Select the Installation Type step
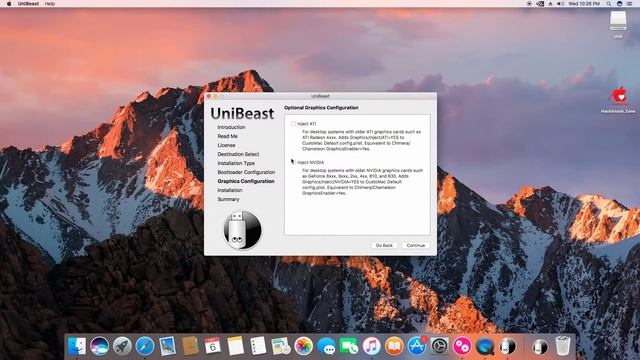The width and height of the screenshot is (640, 360). point(236,163)
